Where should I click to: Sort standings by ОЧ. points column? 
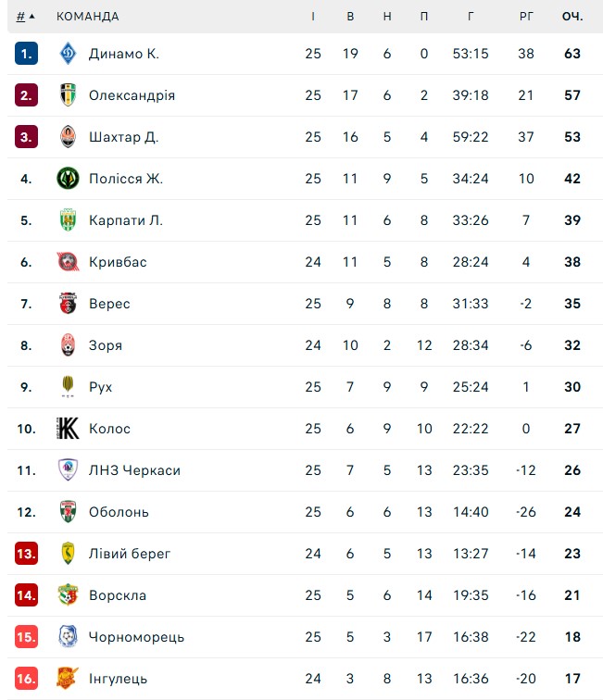point(572,17)
